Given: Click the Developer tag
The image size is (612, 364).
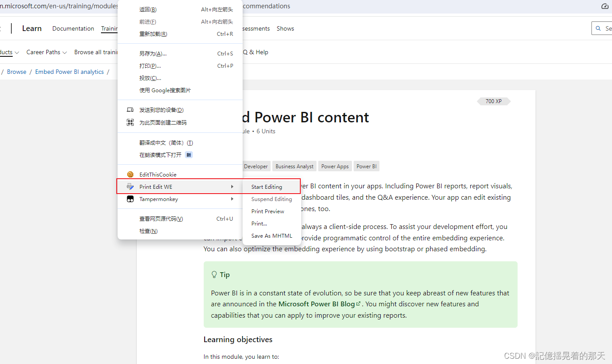Looking at the screenshot, I should pyautogui.click(x=256, y=166).
